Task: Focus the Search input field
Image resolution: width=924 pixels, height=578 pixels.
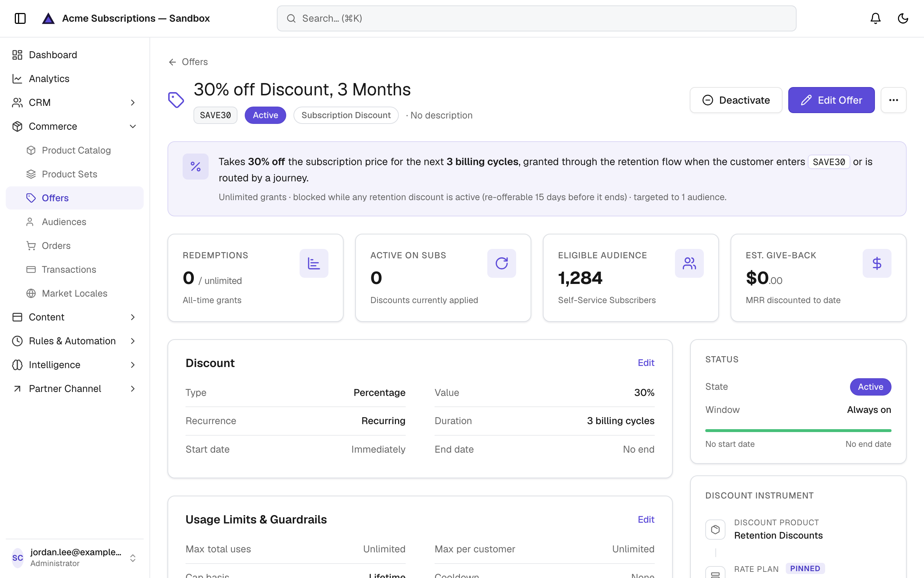Action: click(x=536, y=18)
